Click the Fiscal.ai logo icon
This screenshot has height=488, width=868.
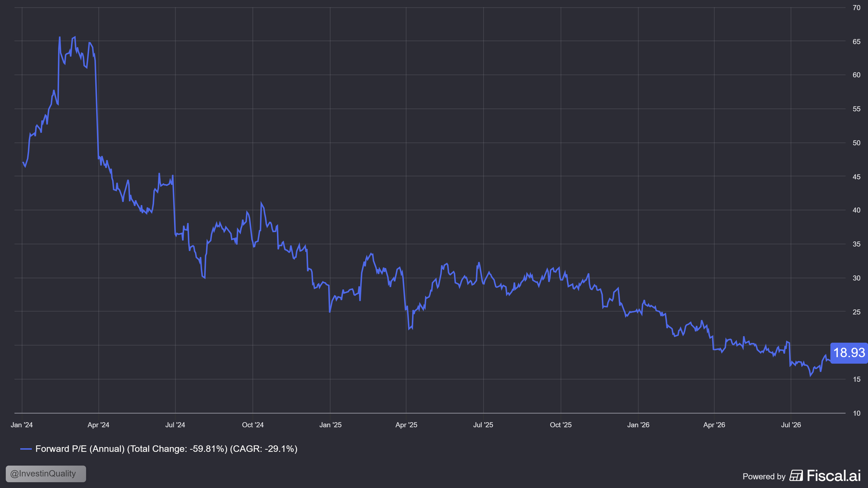[796, 475]
